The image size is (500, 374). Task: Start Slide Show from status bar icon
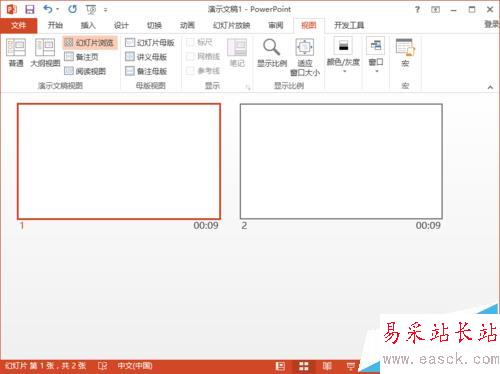[x=351, y=366]
